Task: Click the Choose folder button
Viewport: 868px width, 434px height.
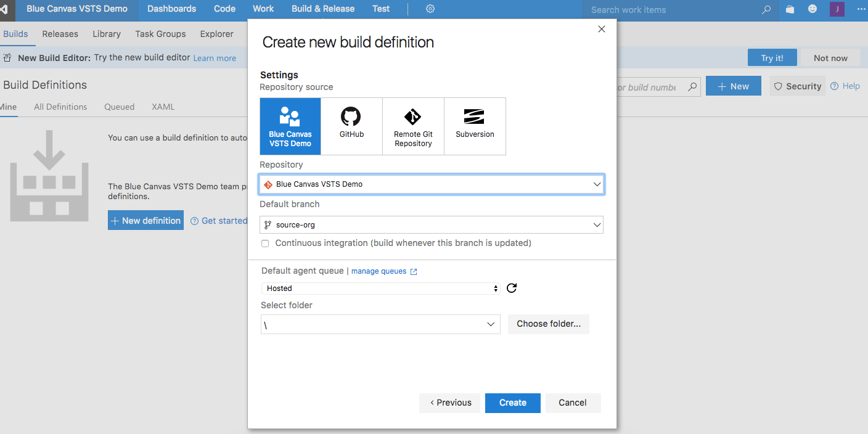Action: tap(549, 324)
